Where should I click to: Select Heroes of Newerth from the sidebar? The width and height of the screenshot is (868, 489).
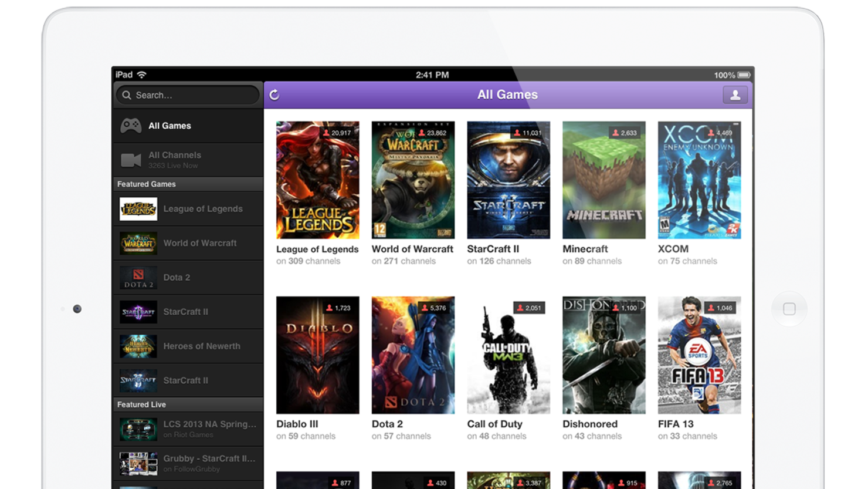click(137, 346)
